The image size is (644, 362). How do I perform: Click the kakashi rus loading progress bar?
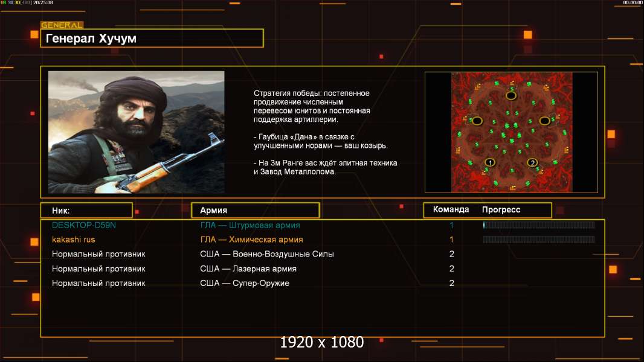pyautogui.click(x=539, y=240)
